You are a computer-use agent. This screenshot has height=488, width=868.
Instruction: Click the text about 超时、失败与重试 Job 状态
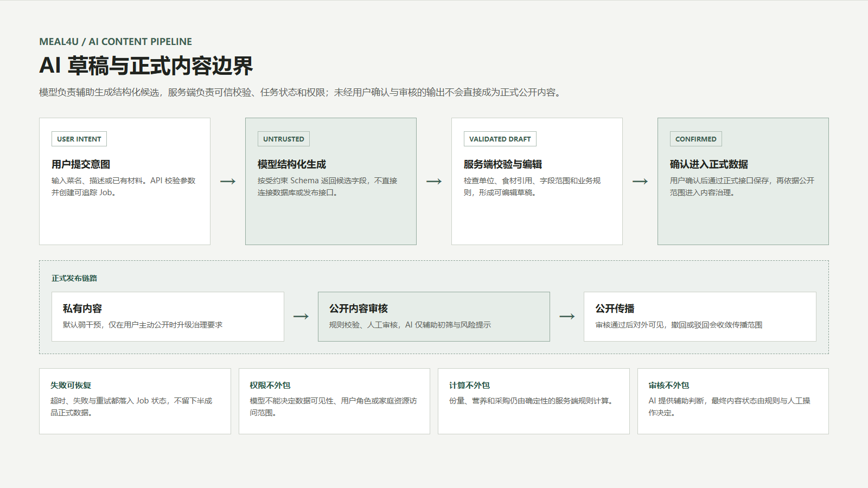pyautogui.click(x=131, y=407)
